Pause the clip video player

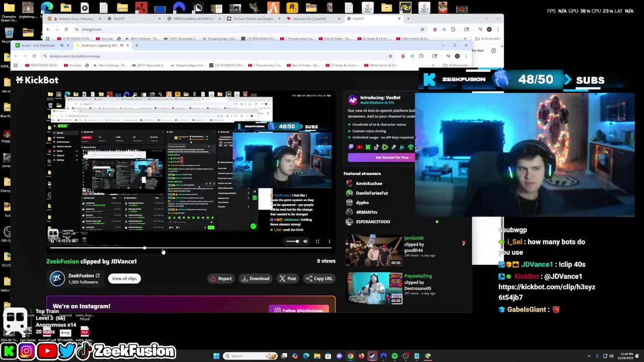(52, 241)
